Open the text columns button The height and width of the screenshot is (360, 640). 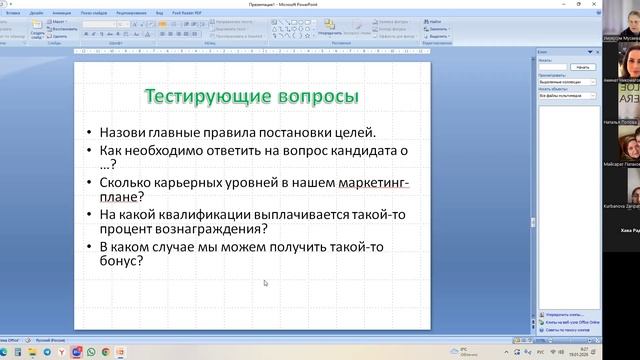[x=195, y=34]
